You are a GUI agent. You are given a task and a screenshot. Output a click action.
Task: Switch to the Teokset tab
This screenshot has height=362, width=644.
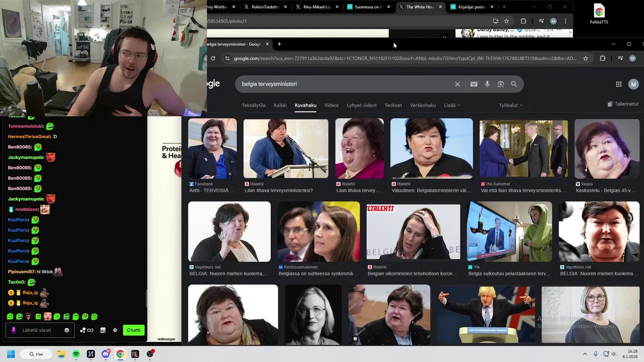tap(393, 105)
